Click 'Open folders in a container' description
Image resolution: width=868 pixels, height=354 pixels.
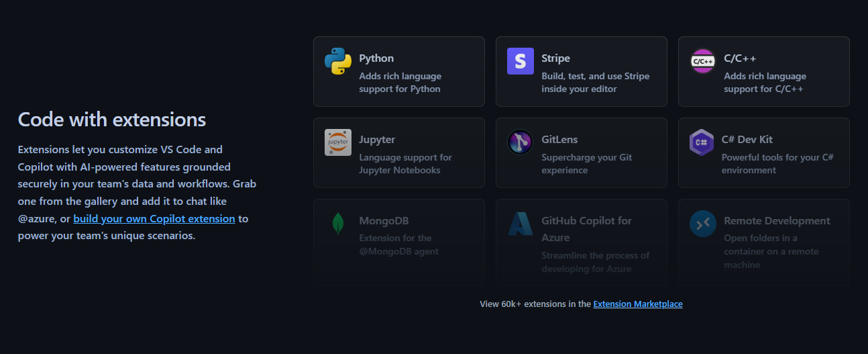771,251
